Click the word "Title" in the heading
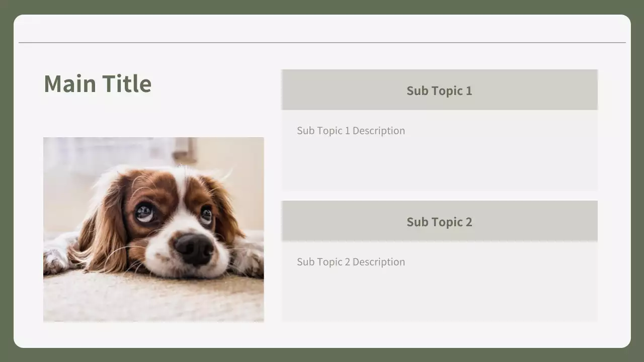This screenshot has height=362, width=644. [x=126, y=84]
